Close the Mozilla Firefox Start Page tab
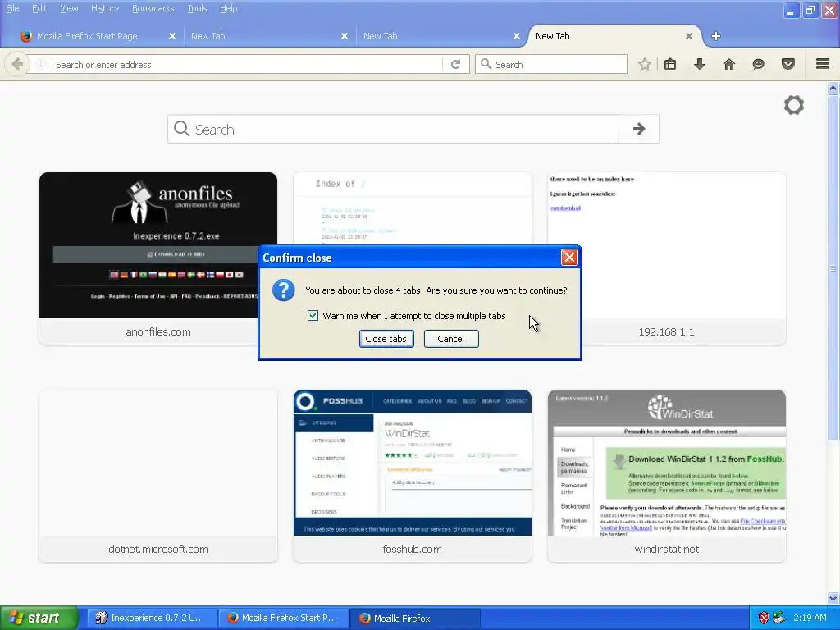This screenshot has width=840, height=630. click(x=172, y=36)
